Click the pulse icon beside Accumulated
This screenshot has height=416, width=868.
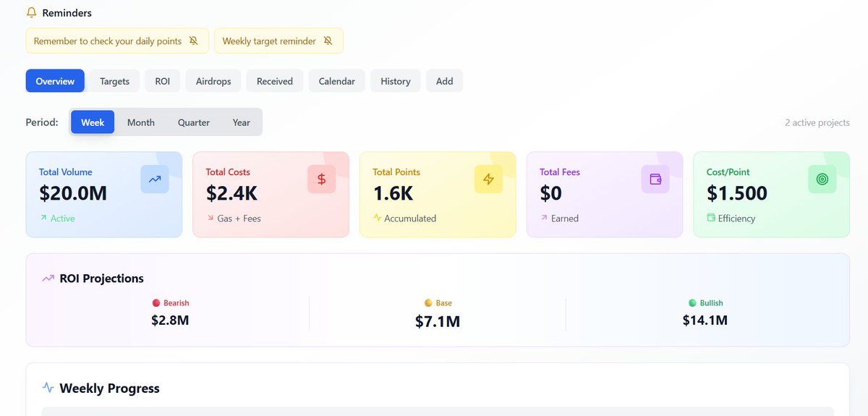(377, 218)
